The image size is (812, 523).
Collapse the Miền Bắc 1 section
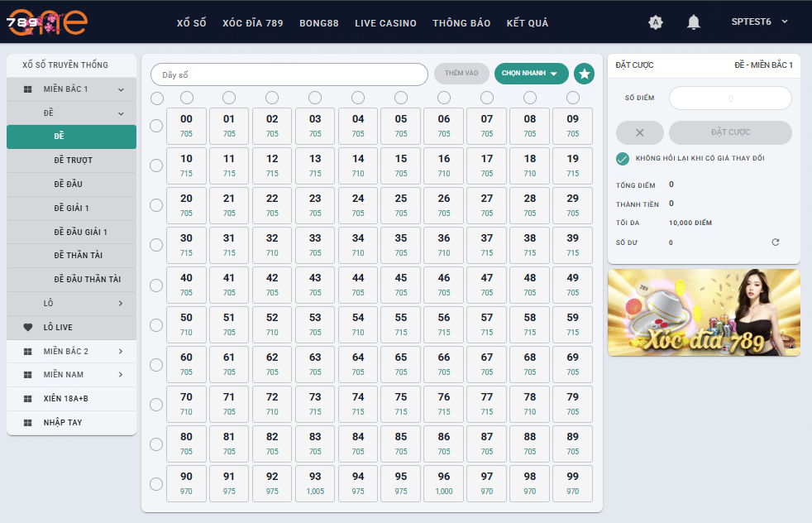click(x=121, y=89)
